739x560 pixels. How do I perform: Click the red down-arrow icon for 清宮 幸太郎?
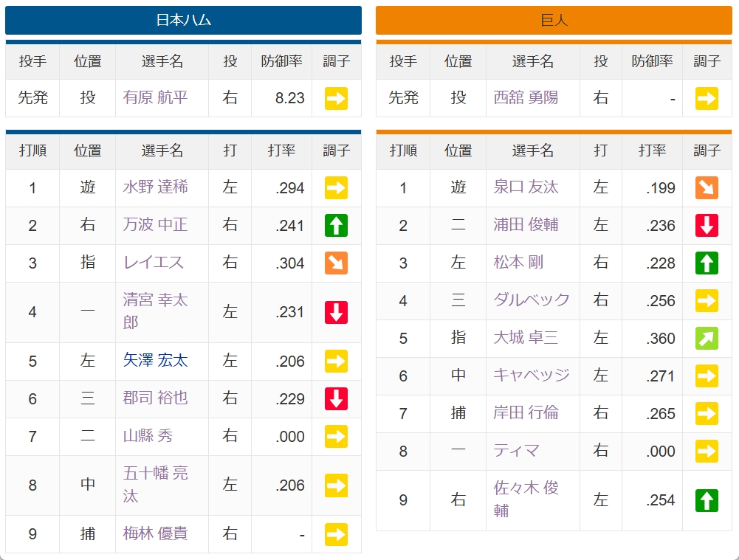coord(336,312)
